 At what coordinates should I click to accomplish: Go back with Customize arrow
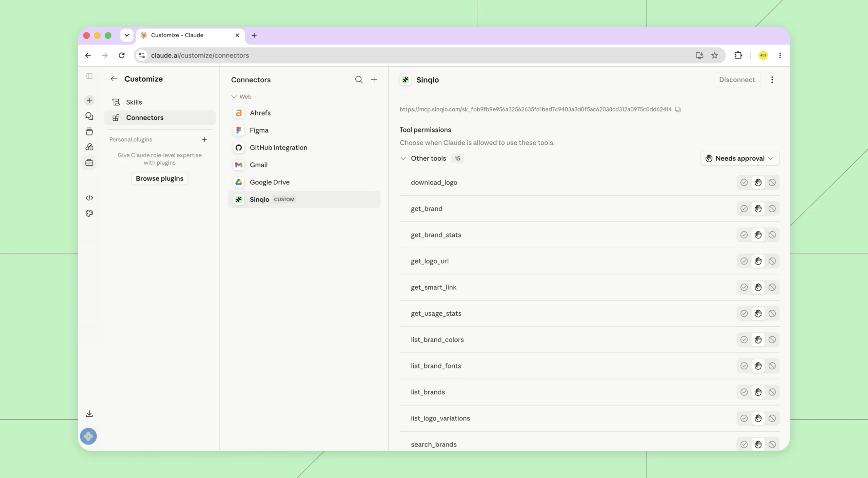pos(114,79)
